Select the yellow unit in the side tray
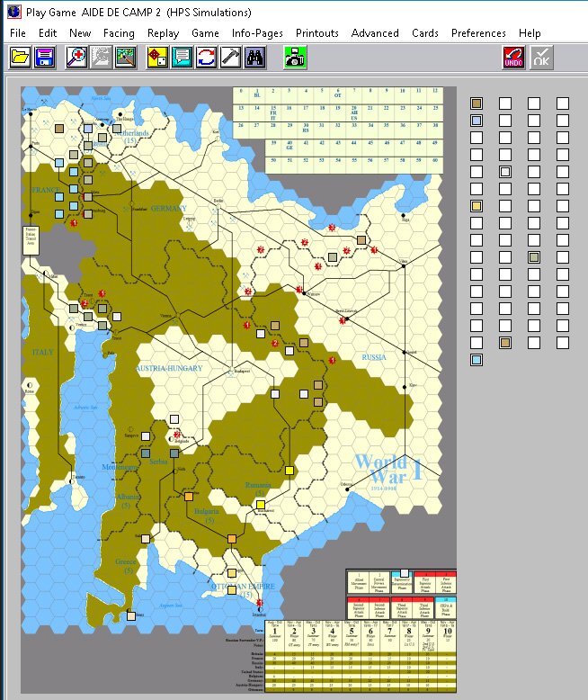The image size is (588, 700). pos(477,206)
